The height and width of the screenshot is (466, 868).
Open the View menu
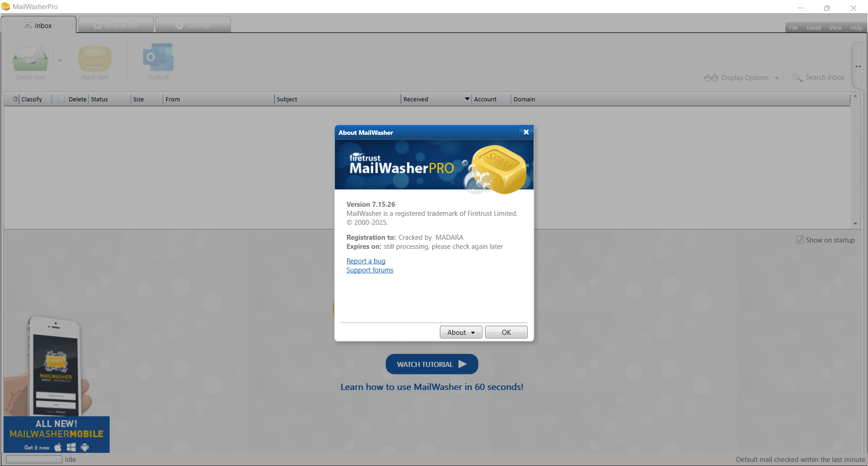835,28
